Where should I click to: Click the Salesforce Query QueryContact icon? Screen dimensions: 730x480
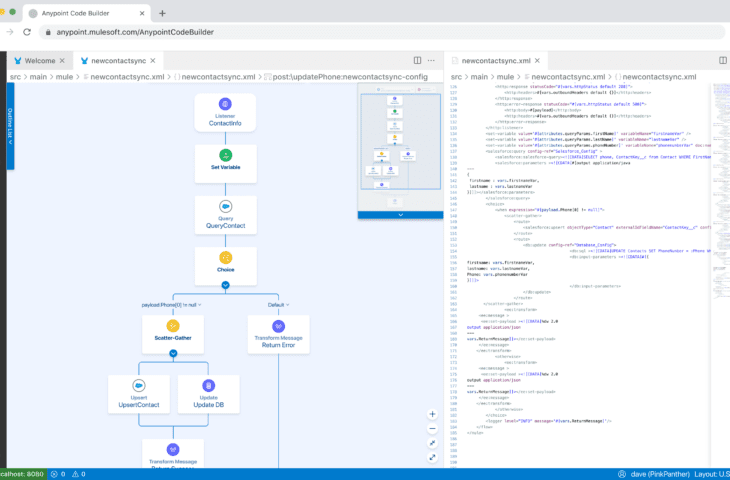[226, 205]
